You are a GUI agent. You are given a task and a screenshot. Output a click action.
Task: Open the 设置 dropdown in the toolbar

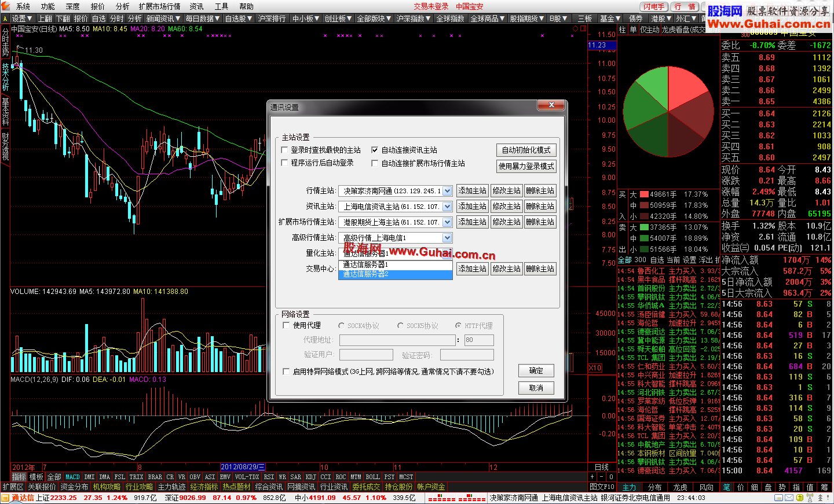pyautogui.click(x=22, y=19)
